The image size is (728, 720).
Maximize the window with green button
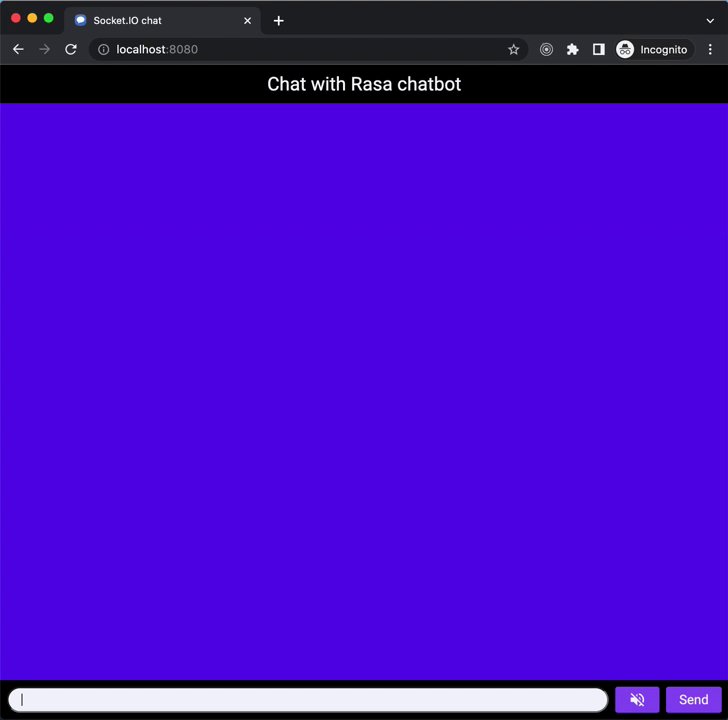click(x=48, y=18)
